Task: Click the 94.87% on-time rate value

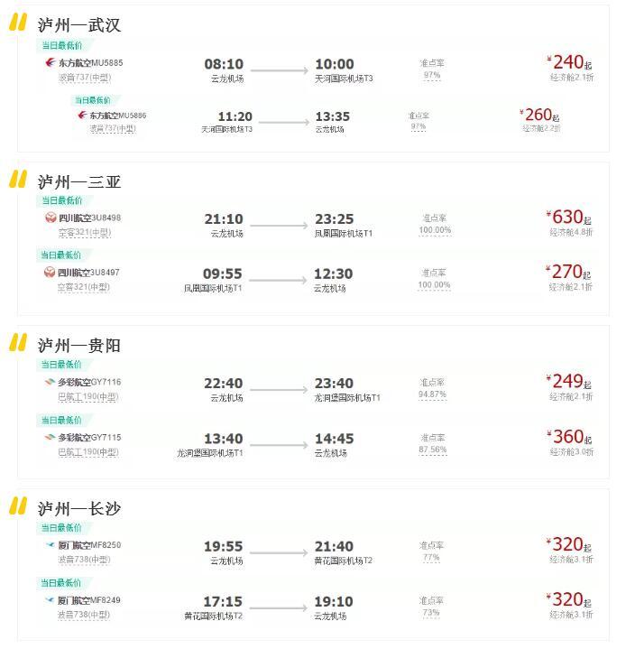Action: tap(432, 394)
